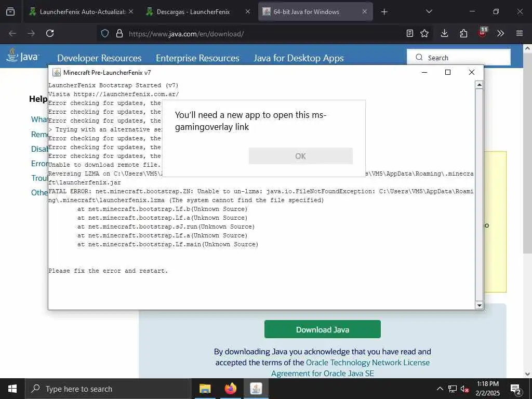Open File Explorer from taskbar
532x399 pixels.
[205, 389]
